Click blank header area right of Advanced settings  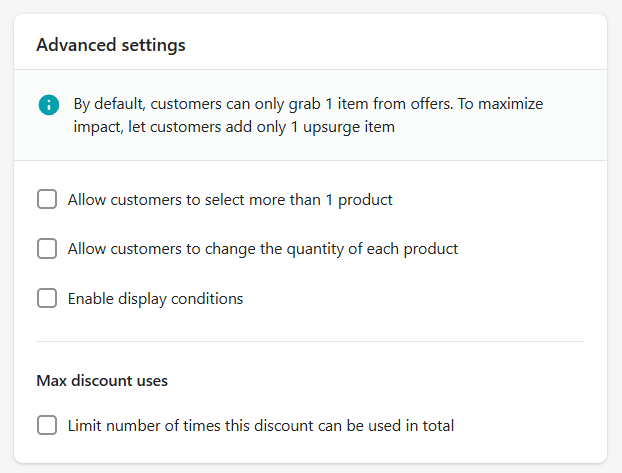pos(397,44)
